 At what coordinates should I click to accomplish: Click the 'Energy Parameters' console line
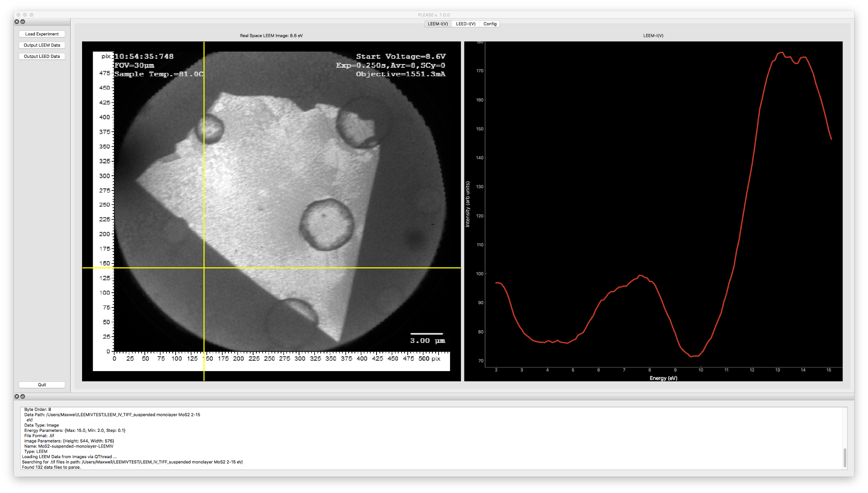pyautogui.click(x=75, y=431)
